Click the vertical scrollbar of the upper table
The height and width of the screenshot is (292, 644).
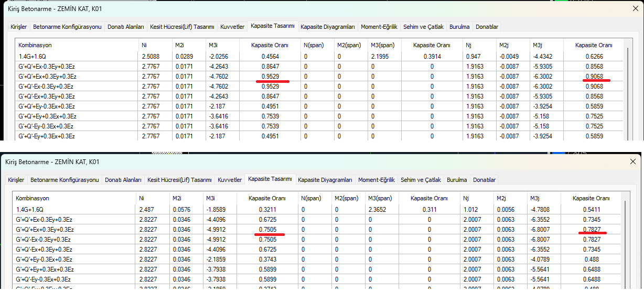(x=627, y=89)
